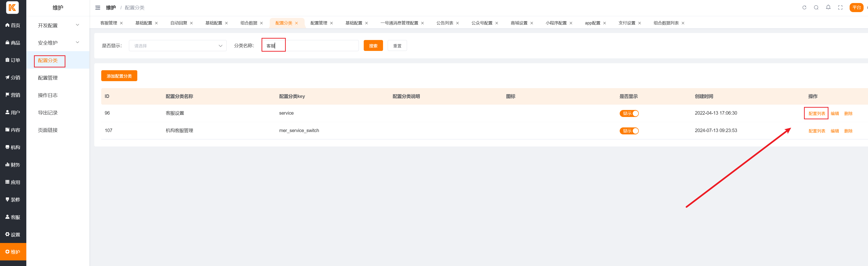The height and width of the screenshot is (266, 868).
Task: Toggle fullscreen mode icon
Action: (x=840, y=7)
